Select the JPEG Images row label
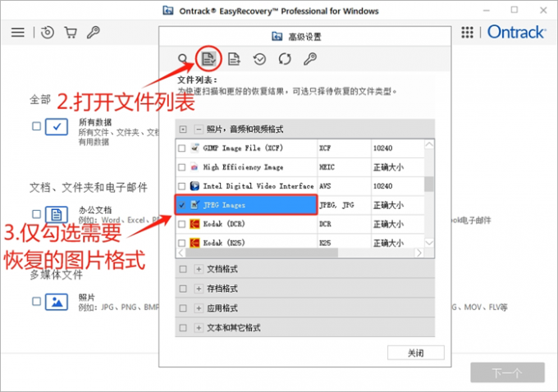The height and width of the screenshot is (392, 558). click(x=224, y=205)
